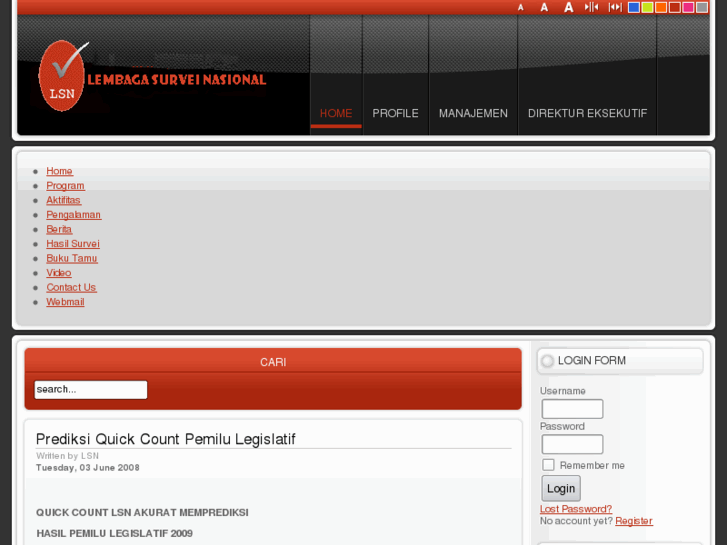Focus the search text box
727x545 pixels.
91,390
